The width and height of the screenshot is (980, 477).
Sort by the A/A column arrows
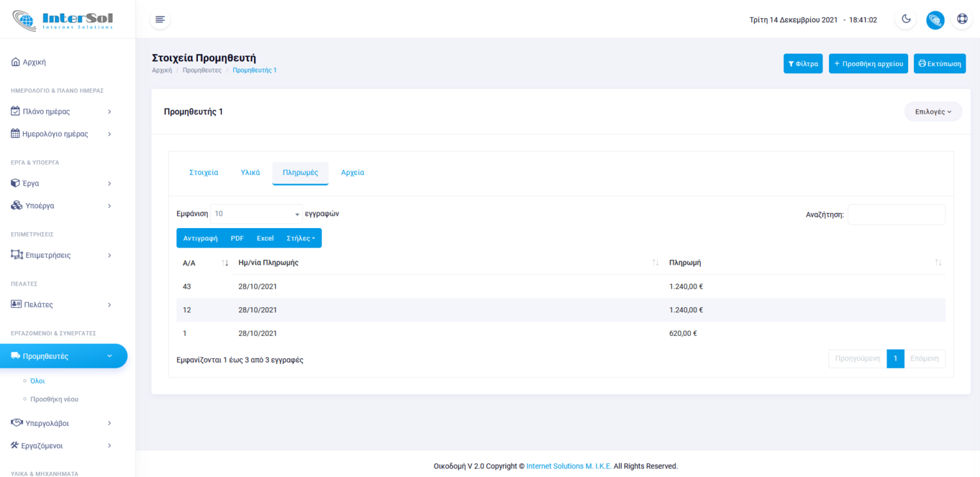point(225,263)
